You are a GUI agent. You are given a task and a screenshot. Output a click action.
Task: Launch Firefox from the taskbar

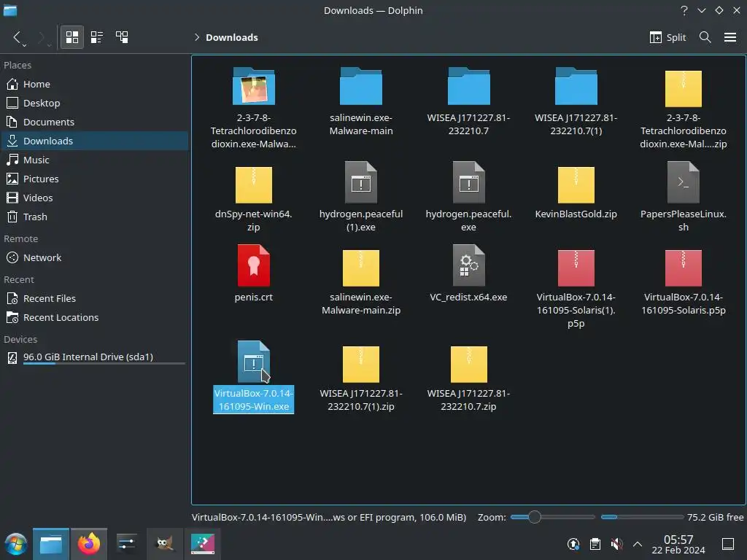point(89,544)
